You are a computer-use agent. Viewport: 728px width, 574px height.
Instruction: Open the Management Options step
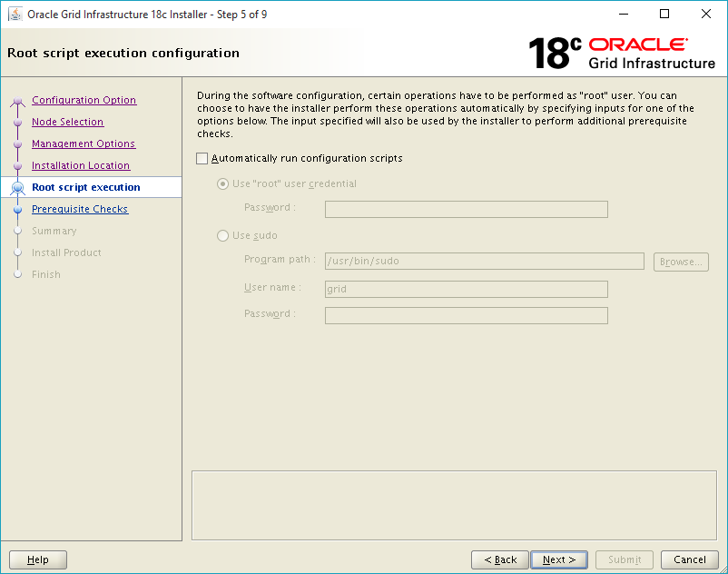[x=84, y=143]
